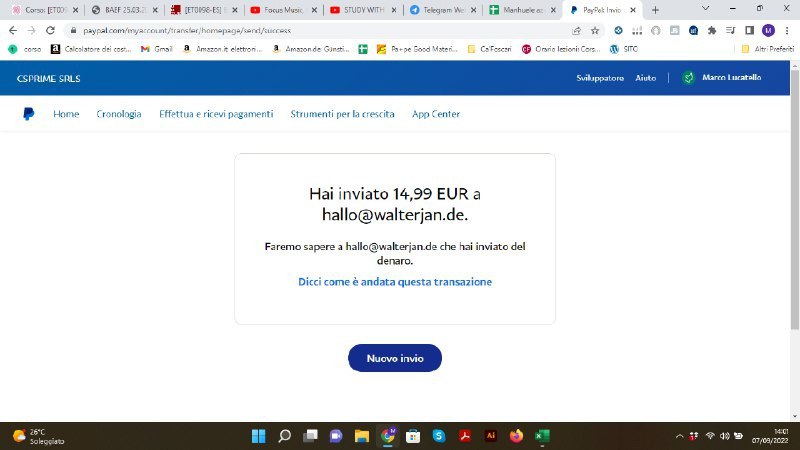This screenshot has height=450, width=800.
Task: Open Strumenti per la crescita menu
Action: pyautogui.click(x=342, y=114)
